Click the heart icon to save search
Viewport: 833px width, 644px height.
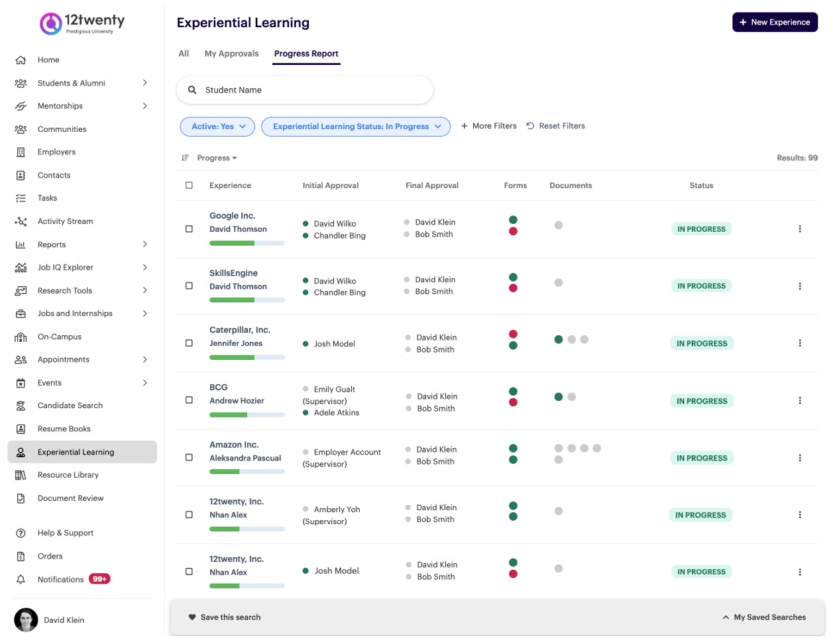click(192, 617)
